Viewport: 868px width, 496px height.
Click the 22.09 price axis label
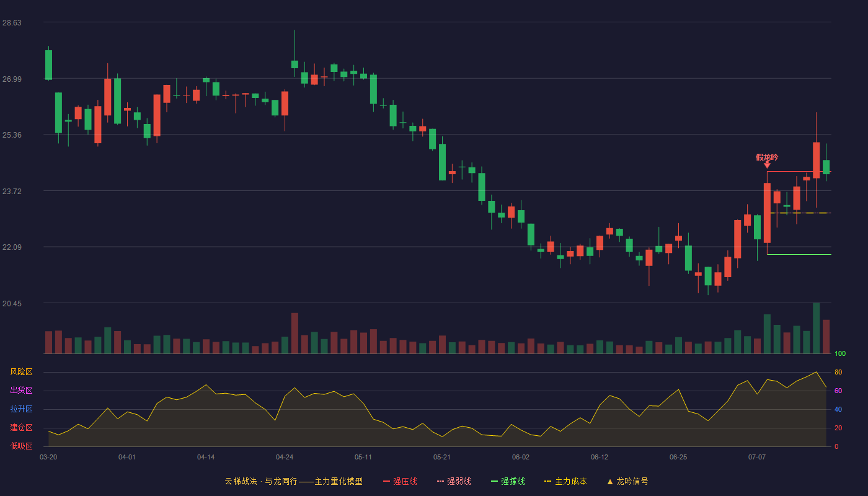click(x=12, y=247)
